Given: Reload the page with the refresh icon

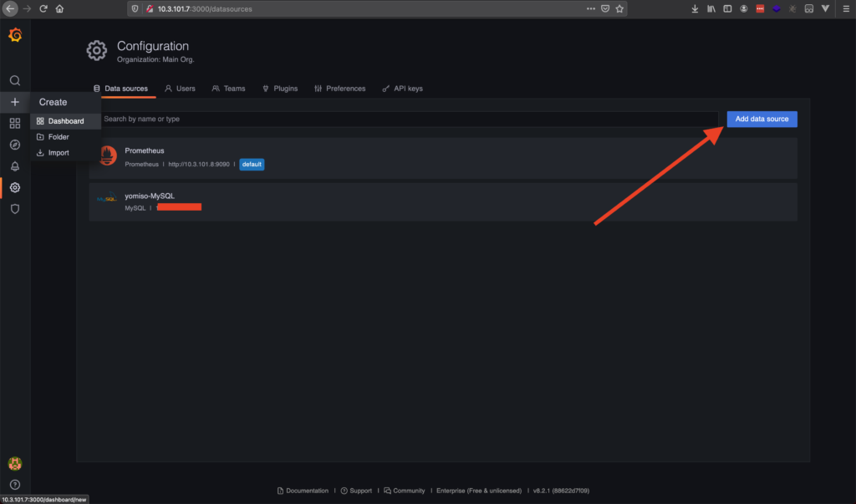Looking at the screenshot, I should coord(43,8).
